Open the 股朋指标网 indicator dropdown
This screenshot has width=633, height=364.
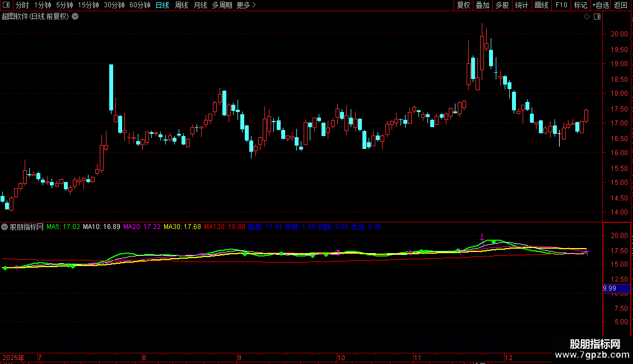4,227
